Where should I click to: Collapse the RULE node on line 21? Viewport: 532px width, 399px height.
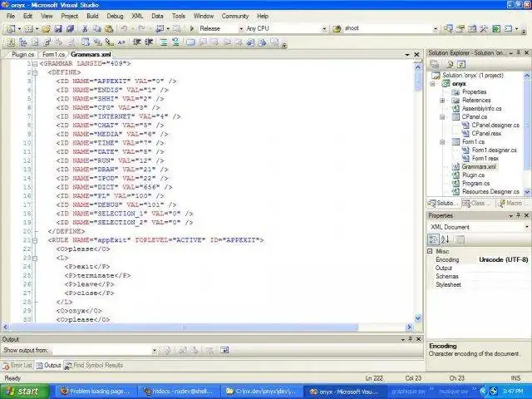point(35,240)
